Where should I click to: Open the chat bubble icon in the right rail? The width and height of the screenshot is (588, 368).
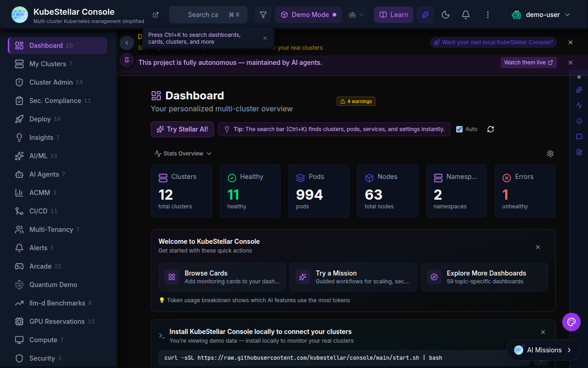pos(579,137)
